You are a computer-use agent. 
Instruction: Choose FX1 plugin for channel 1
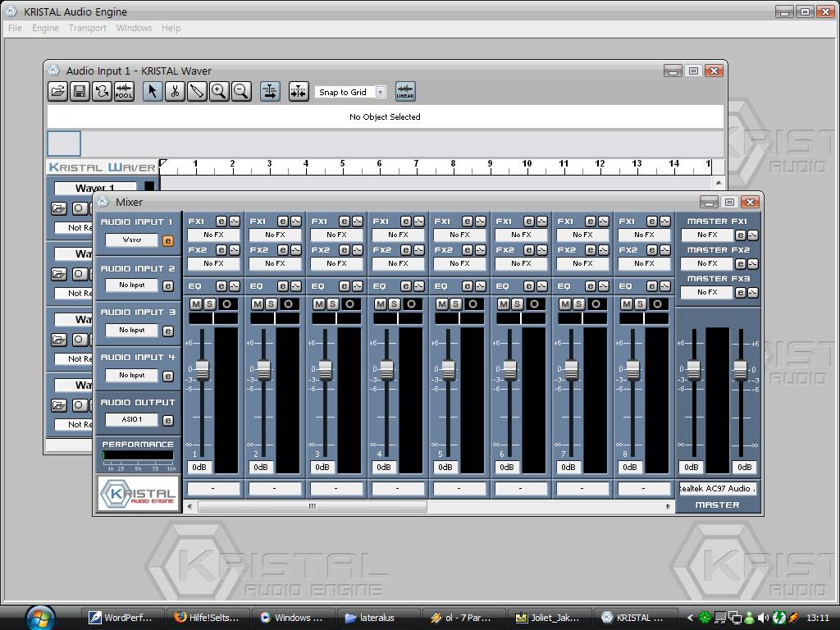pyautogui.click(x=214, y=235)
